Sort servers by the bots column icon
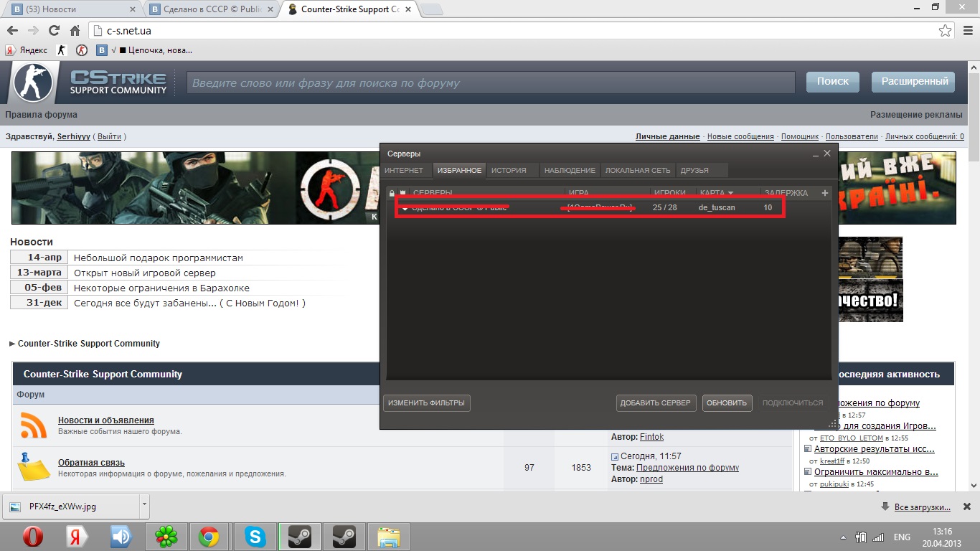 pos(402,192)
